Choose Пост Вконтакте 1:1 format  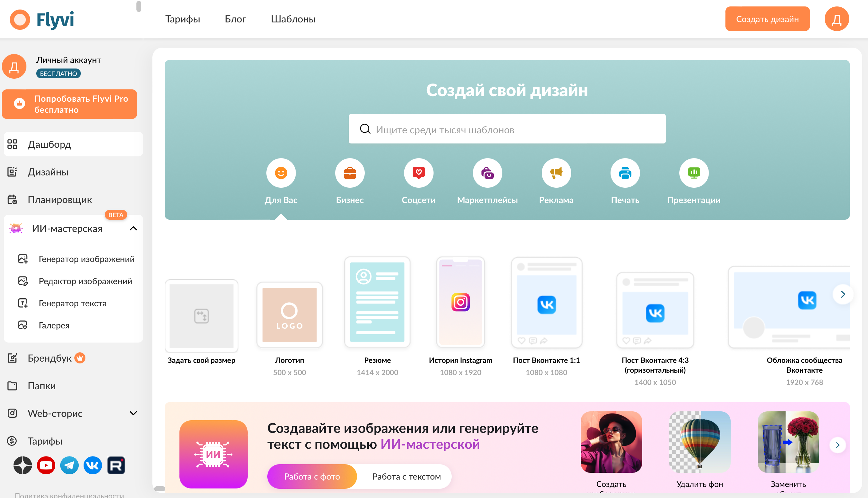pos(546,303)
